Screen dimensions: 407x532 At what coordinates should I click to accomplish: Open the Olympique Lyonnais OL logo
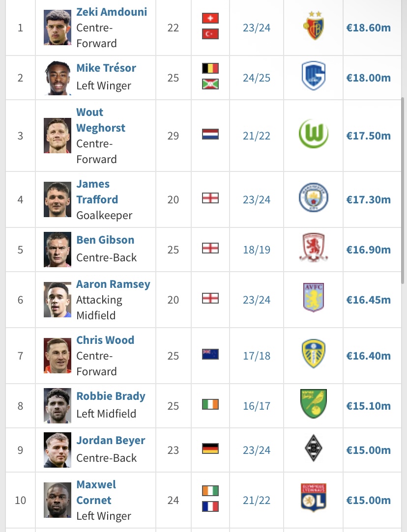tap(314, 498)
